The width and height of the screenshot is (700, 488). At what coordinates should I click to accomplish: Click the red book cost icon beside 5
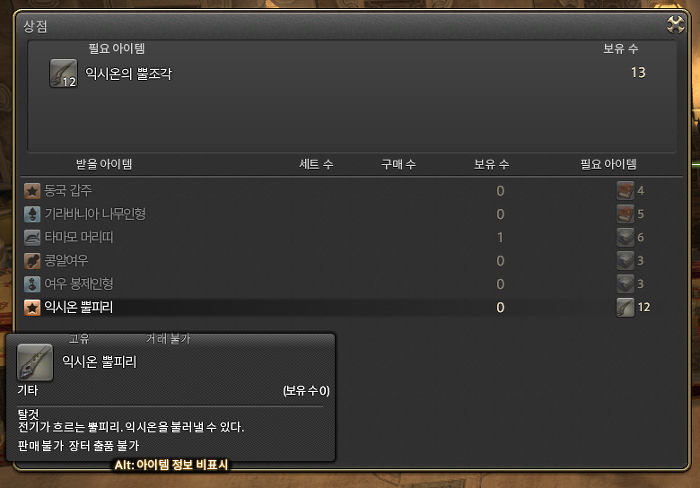(x=625, y=214)
